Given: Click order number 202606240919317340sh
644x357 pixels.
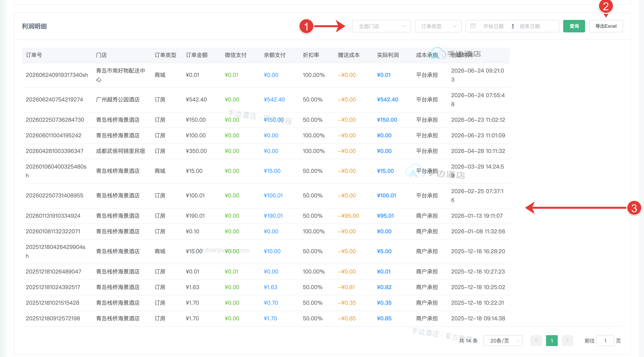Looking at the screenshot, I should click(57, 75).
